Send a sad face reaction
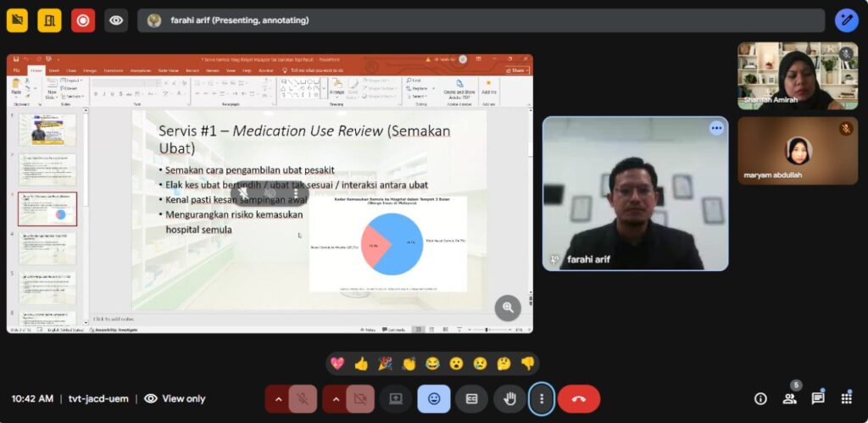This screenshot has width=868, height=423. (x=480, y=364)
